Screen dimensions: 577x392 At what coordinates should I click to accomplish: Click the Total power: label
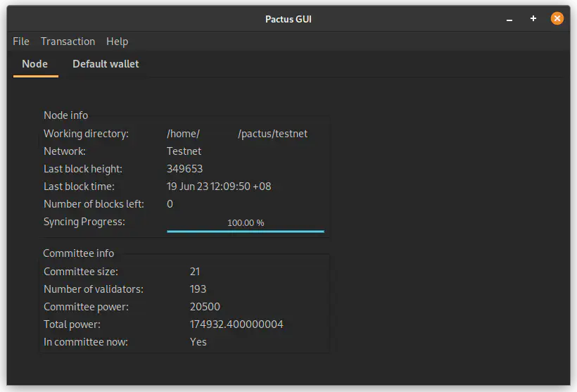[72, 324]
